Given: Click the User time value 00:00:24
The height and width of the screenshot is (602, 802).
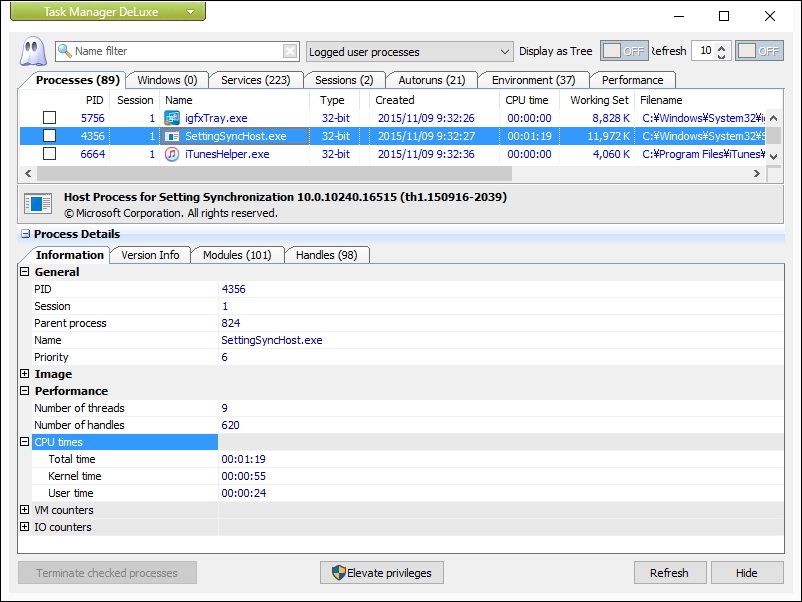Looking at the screenshot, I should (x=243, y=493).
